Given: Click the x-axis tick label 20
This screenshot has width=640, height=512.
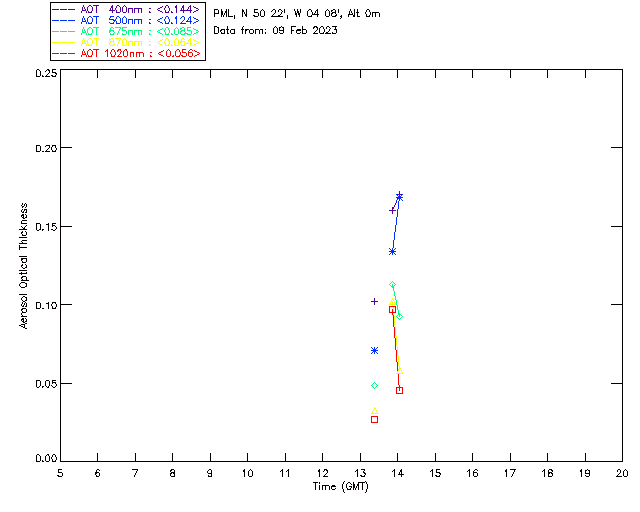Looking at the screenshot, I should [x=622, y=473].
